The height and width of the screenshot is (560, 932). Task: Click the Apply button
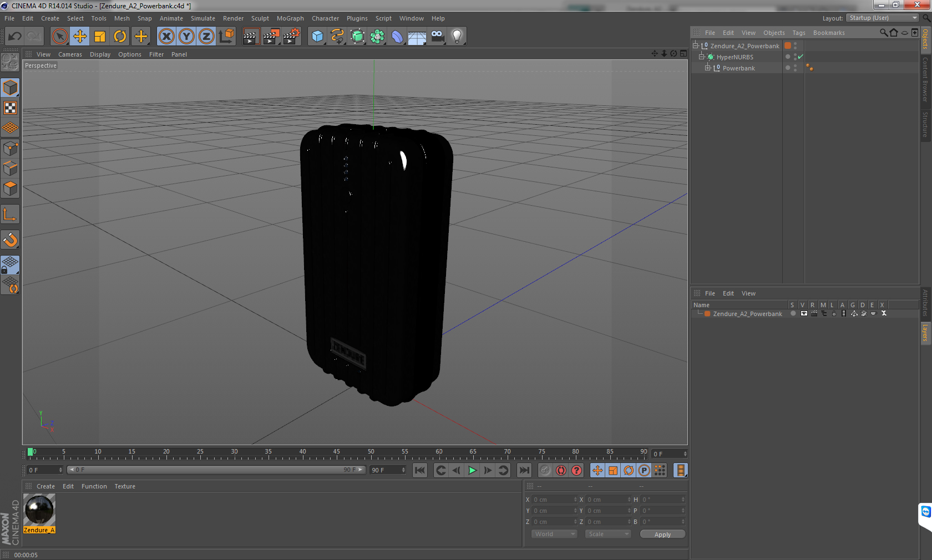point(662,534)
